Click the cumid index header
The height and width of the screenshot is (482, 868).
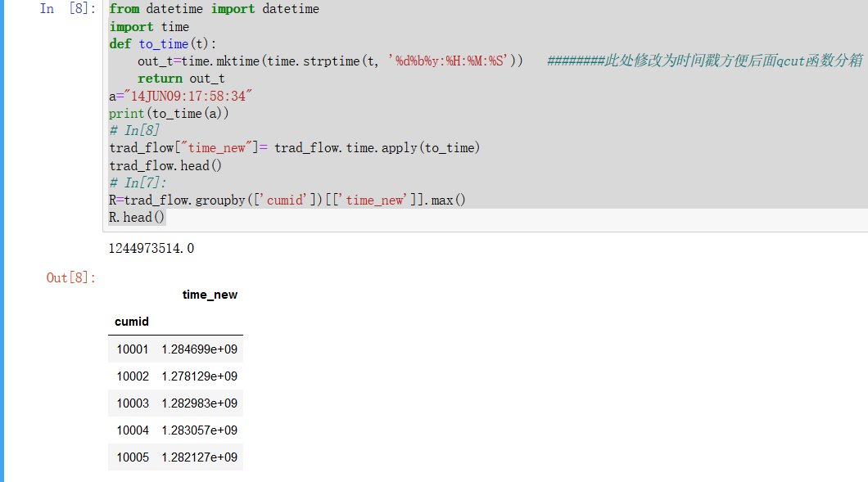point(132,322)
